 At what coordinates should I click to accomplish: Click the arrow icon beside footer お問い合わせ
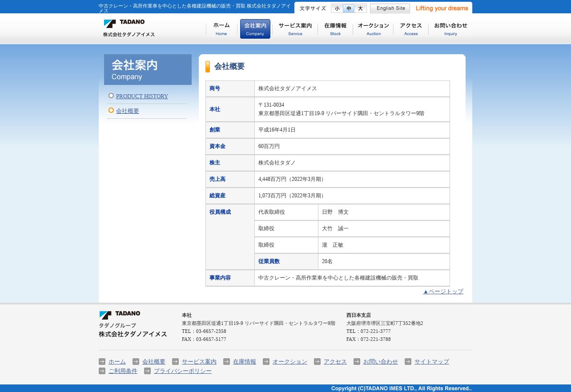357,362
